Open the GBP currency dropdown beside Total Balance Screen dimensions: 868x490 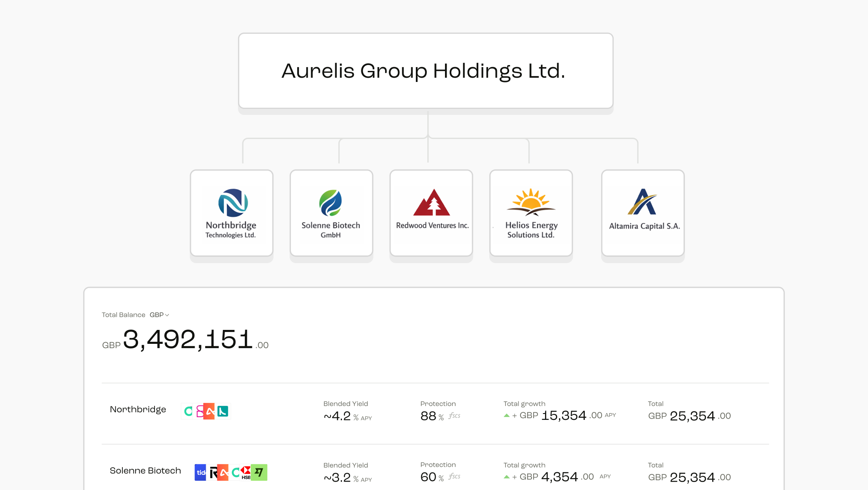tap(160, 315)
